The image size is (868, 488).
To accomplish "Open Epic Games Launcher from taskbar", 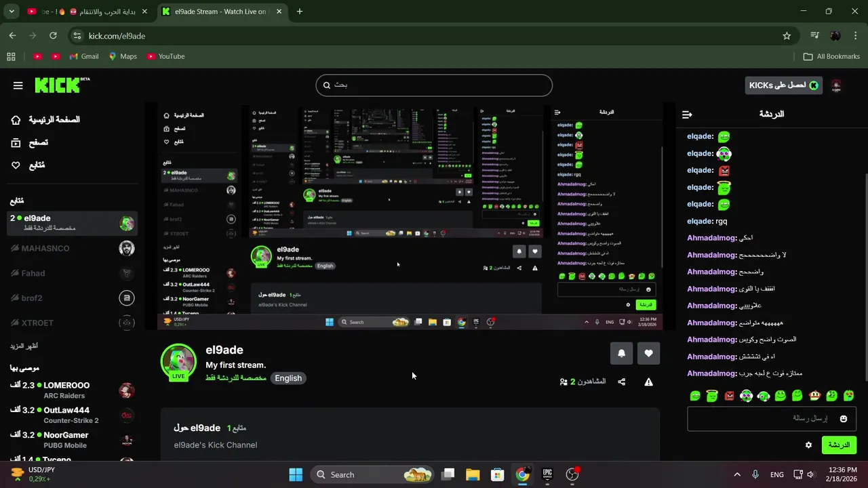I will 547,474.
